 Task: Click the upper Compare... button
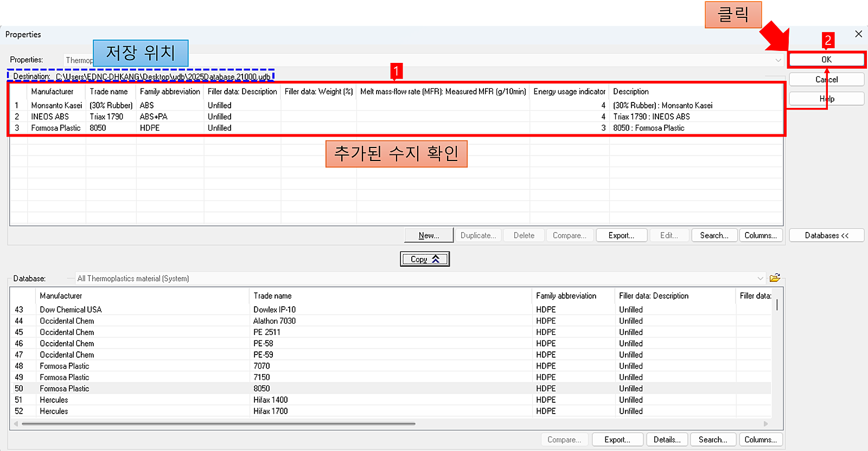569,235
